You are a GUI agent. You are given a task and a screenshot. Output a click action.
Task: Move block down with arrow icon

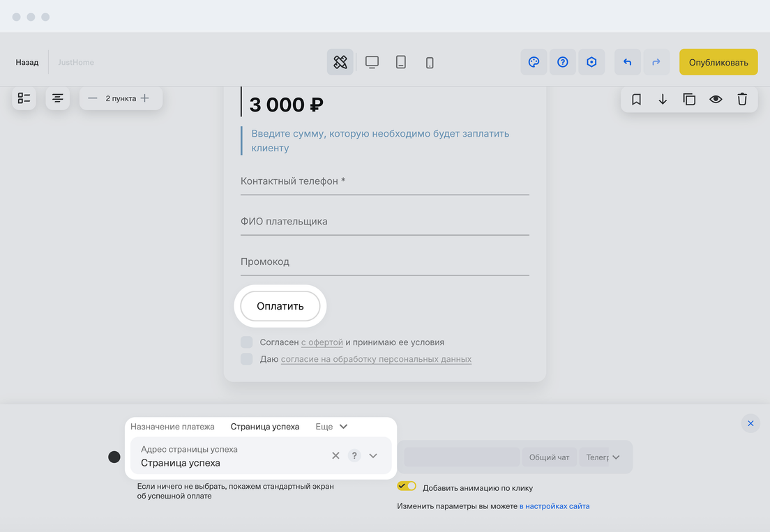(663, 99)
